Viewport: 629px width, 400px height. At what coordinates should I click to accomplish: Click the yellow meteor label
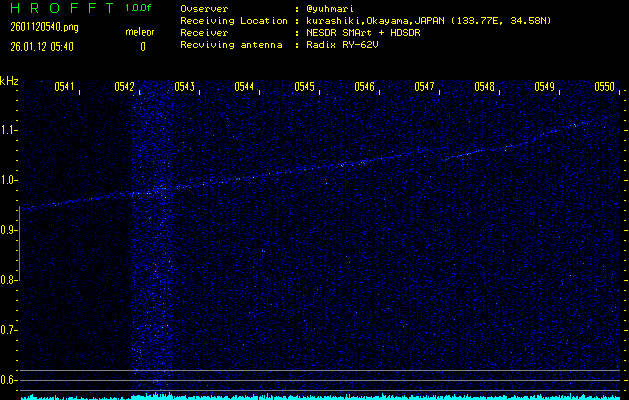pos(140,33)
